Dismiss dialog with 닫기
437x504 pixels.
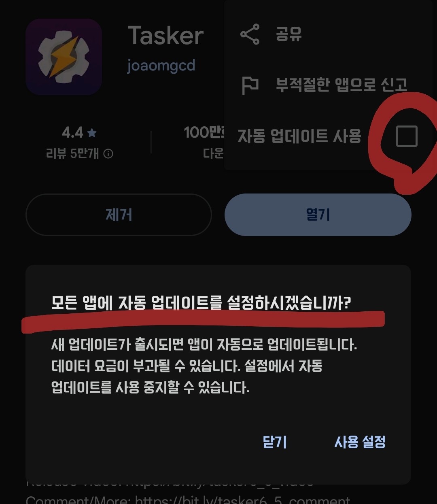(x=275, y=442)
